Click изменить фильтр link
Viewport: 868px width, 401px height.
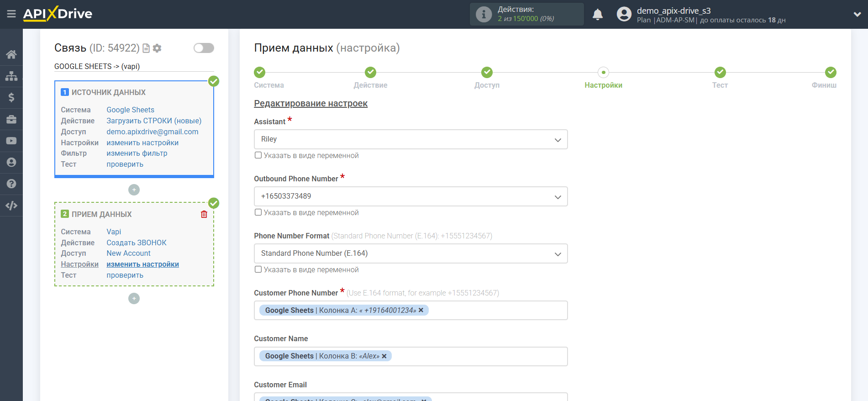tap(137, 153)
